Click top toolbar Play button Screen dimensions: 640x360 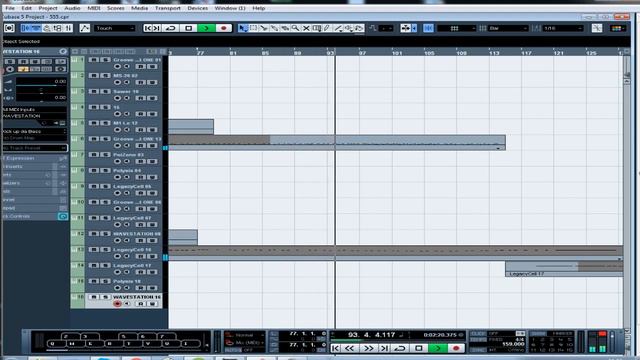[206, 28]
